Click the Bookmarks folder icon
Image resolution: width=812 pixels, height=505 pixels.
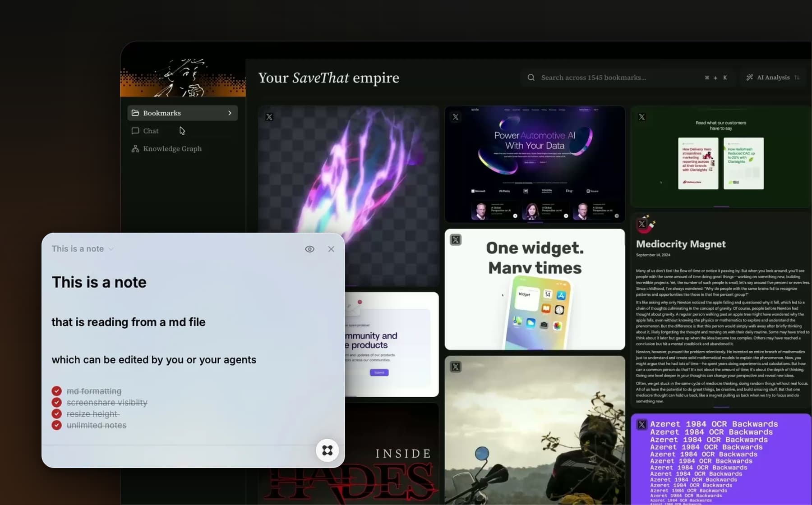coord(135,113)
